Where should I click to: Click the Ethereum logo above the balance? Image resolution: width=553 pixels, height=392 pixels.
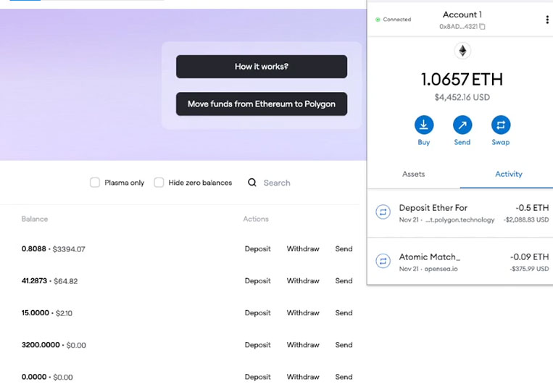click(462, 51)
